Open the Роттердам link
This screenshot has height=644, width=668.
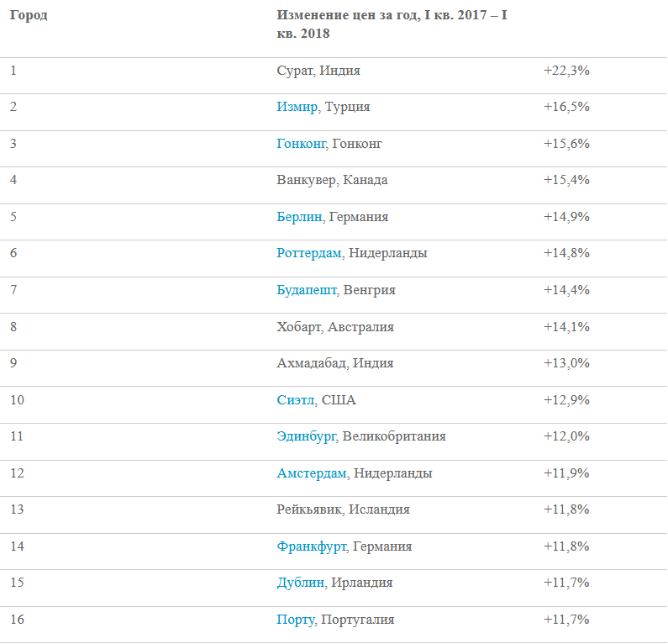click(x=309, y=253)
